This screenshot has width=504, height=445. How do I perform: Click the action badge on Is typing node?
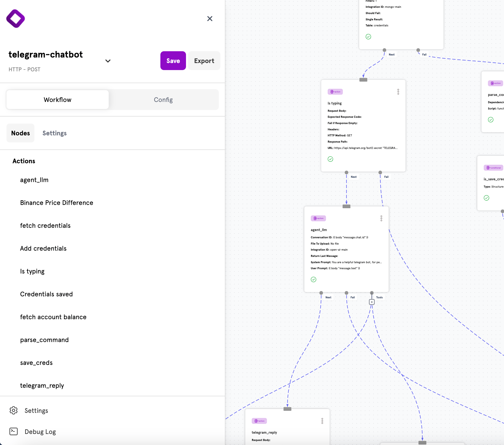[x=335, y=92]
